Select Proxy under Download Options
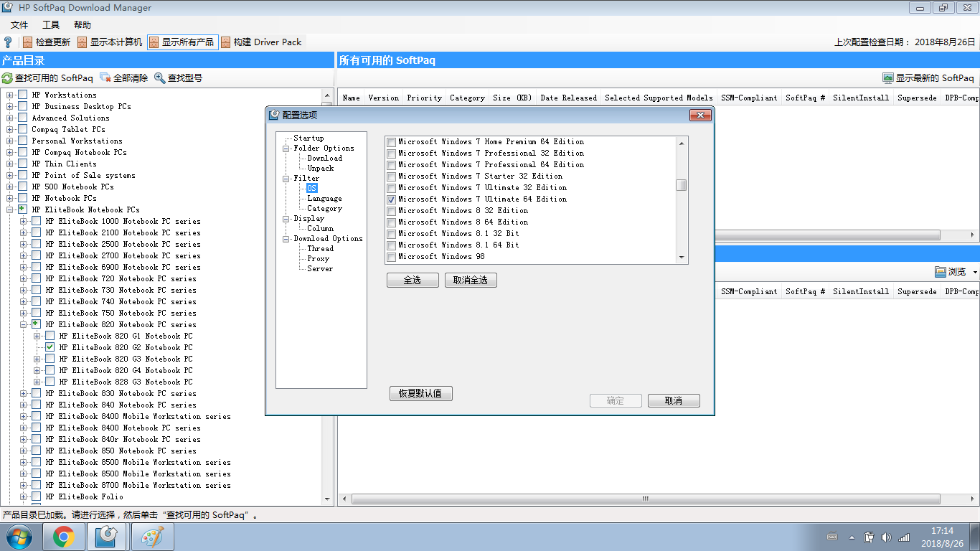The height and width of the screenshot is (551, 980). point(319,258)
